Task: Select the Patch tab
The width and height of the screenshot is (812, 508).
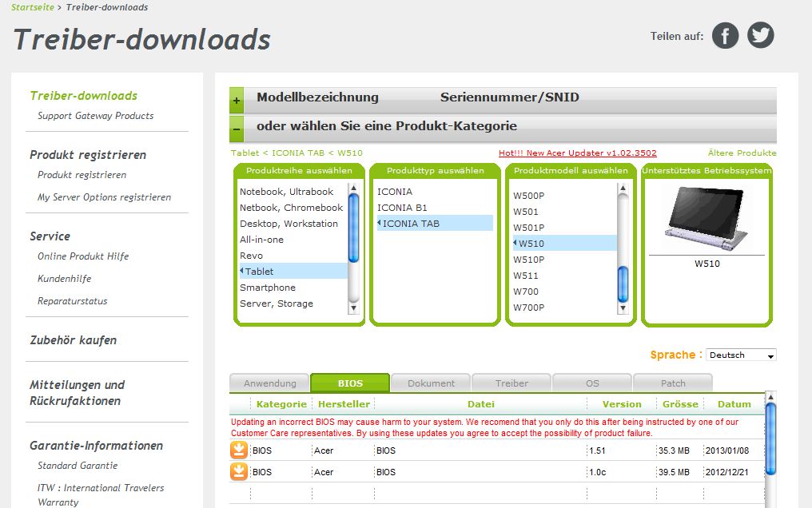Action: [673, 383]
